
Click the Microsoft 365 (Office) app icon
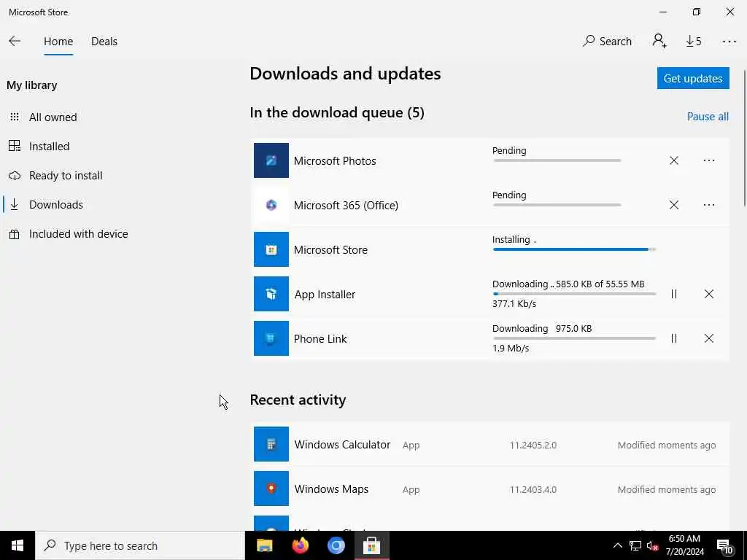click(x=271, y=205)
